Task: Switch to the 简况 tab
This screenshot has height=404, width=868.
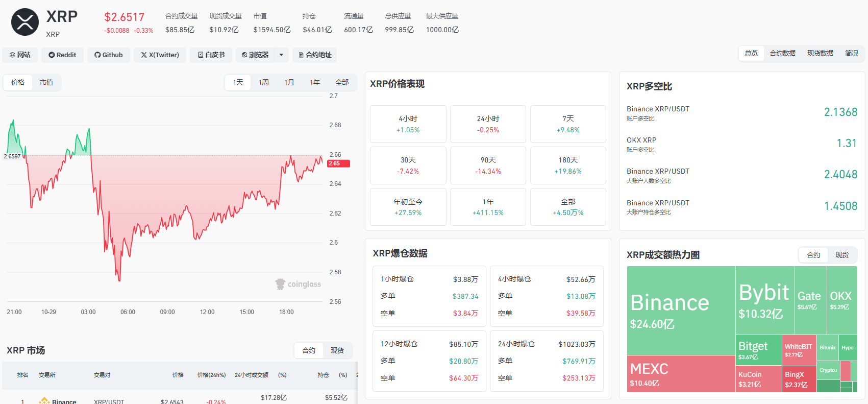Action: [852, 53]
